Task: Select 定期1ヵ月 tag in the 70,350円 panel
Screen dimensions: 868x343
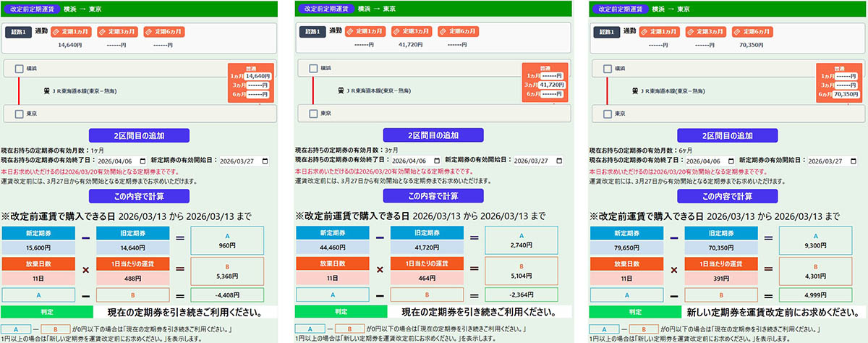Action: click(660, 32)
